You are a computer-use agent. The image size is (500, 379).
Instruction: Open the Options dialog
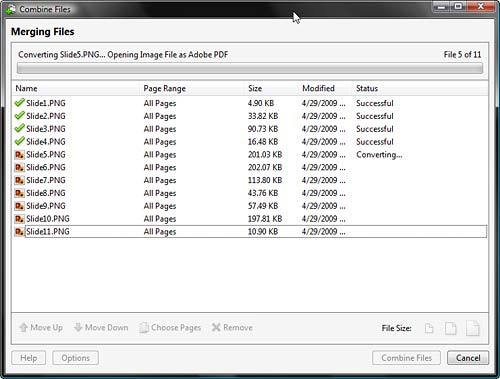(75, 358)
